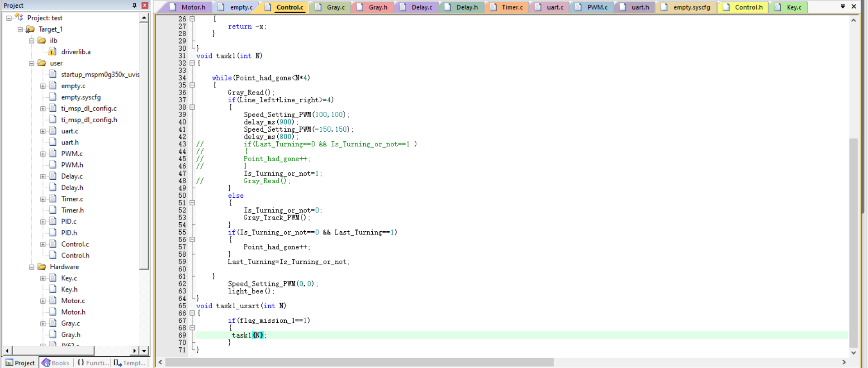Expand the Motor.c file node
The height and width of the screenshot is (368, 868).
pos(43,301)
